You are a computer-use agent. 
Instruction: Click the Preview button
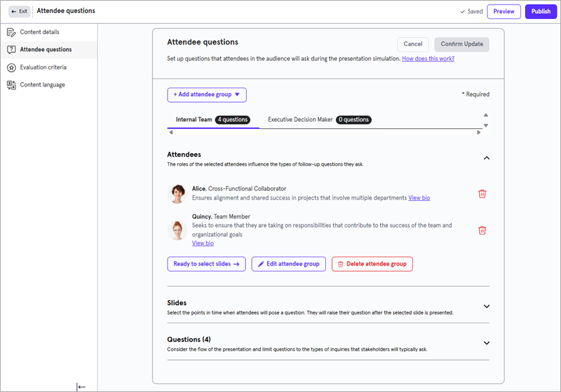[x=504, y=11]
